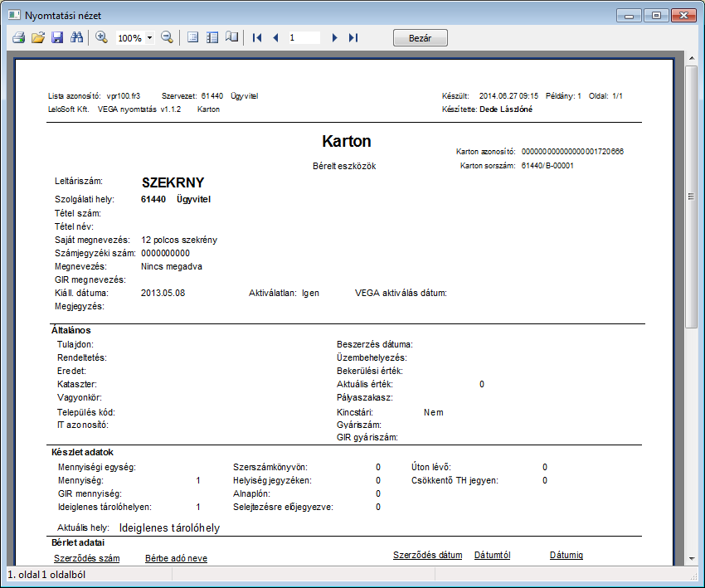
Task: Click 'Dátumtól' column header
Action: [x=493, y=555]
